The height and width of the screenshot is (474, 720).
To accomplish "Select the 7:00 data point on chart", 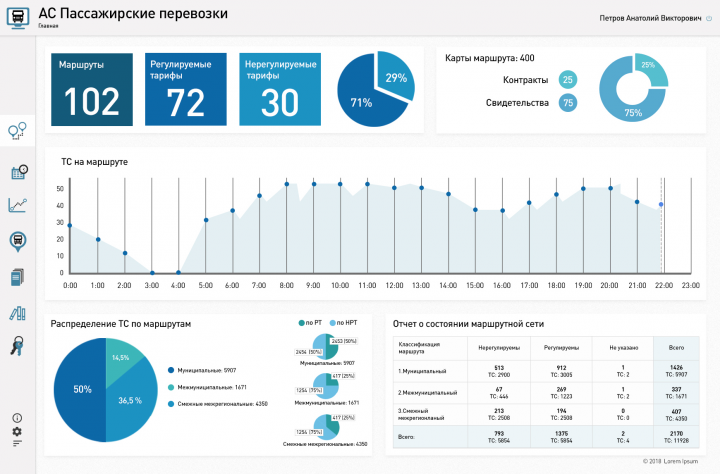I will tap(259, 196).
